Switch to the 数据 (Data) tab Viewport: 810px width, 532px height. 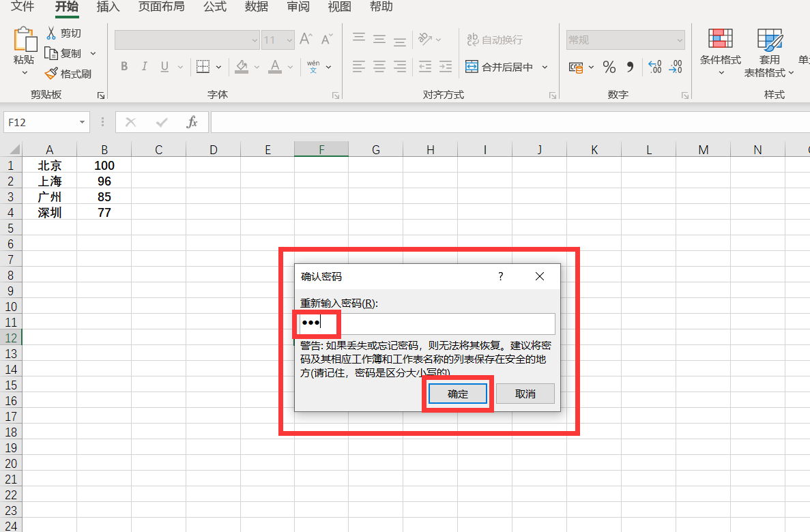(256, 7)
